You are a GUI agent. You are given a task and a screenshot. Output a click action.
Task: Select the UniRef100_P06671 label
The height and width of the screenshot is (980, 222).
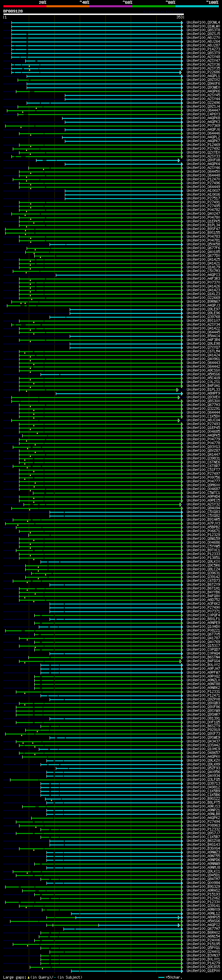[203, 531]
